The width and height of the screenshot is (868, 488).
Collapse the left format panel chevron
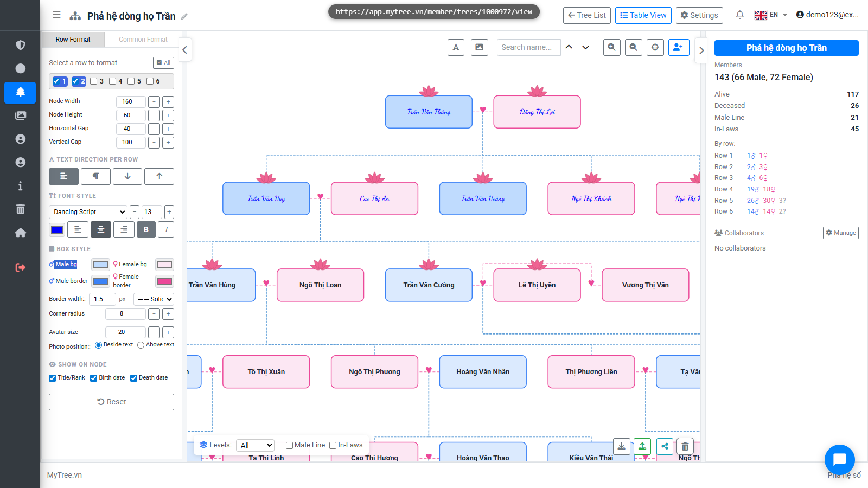pyautogui.click(x=184, y=50)
